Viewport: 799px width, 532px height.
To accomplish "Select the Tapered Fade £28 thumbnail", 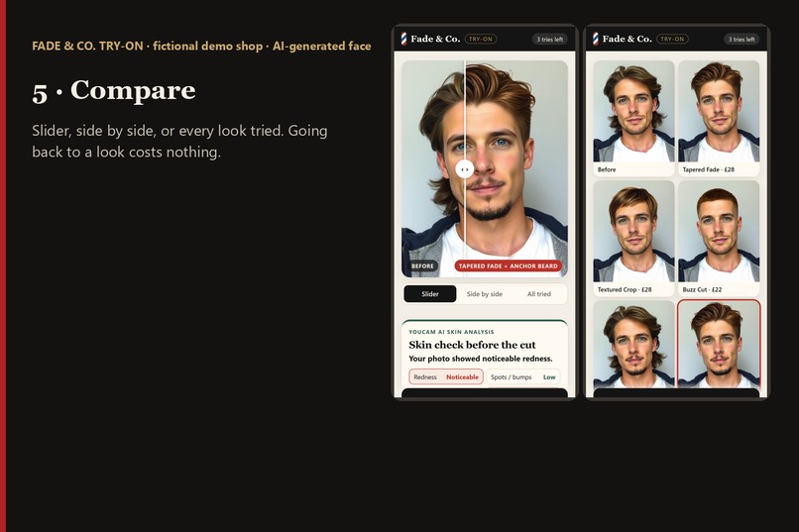I will pos(719,119).
